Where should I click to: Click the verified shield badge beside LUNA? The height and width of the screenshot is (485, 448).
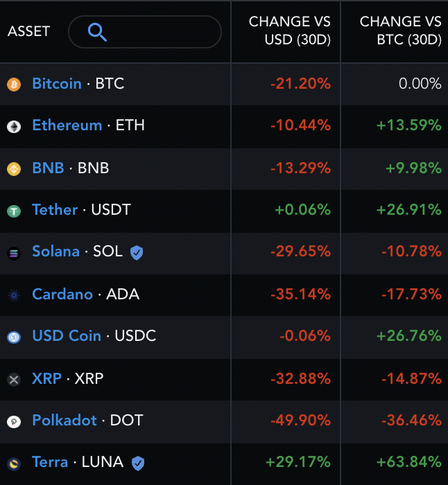point(138,462)
